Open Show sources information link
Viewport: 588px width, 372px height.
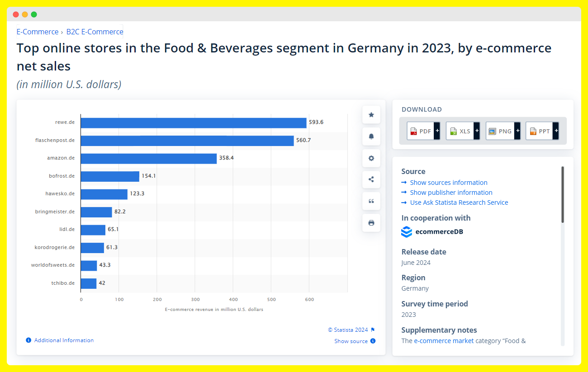(x=449, y=183)
